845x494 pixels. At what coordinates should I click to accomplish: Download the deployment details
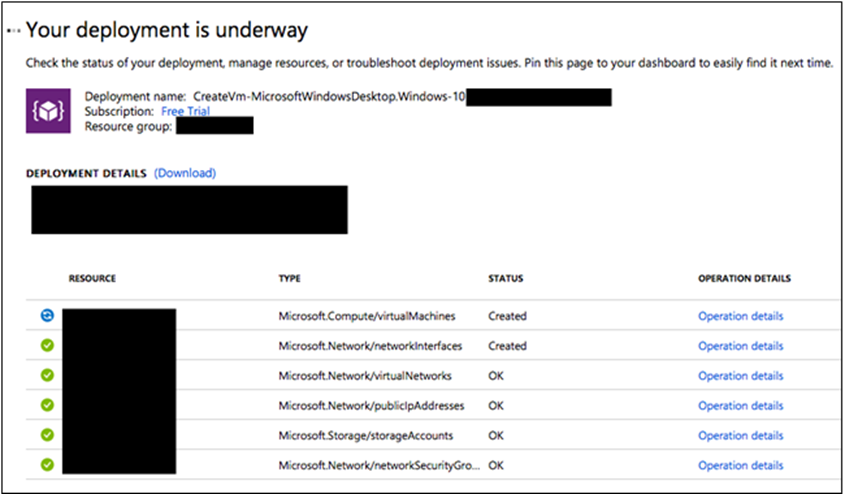[x=185, y=173]
